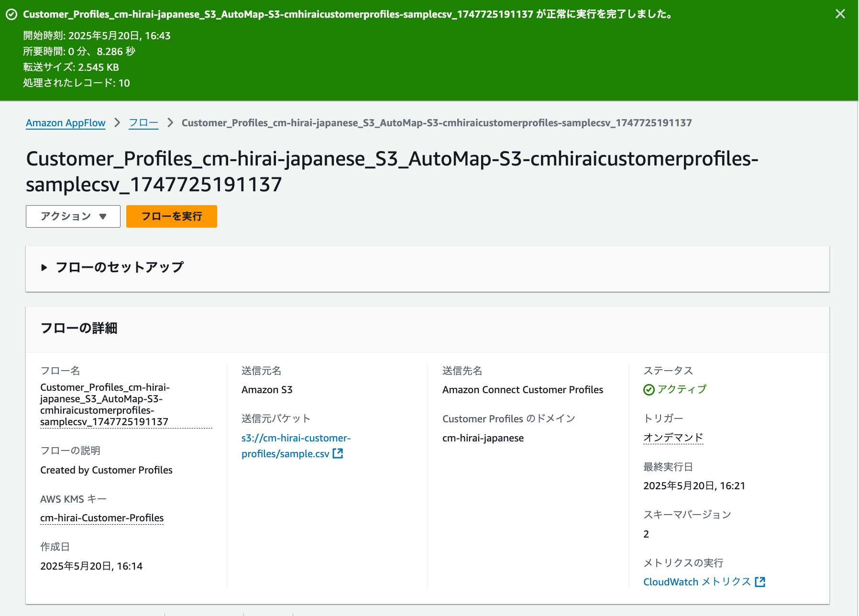Click the フローの詳細 section heading
Screen dimensions: 859x616
79,329
